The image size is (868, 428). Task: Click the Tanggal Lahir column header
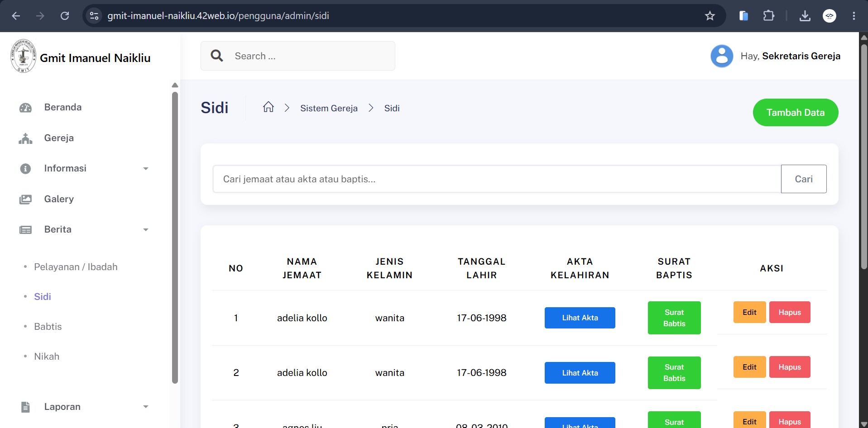(x=482, y=268)
